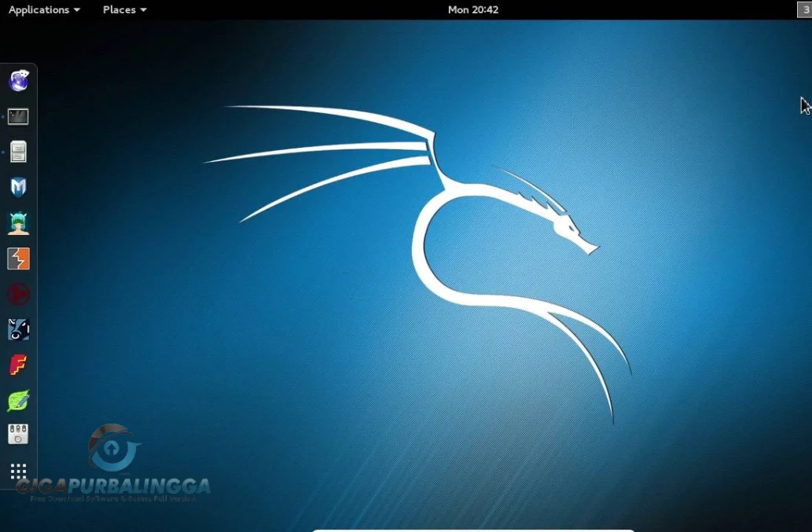Screen dimensions: 812x532
Task: Open the CherryTree green leaf icon
Action: [17, 400]
